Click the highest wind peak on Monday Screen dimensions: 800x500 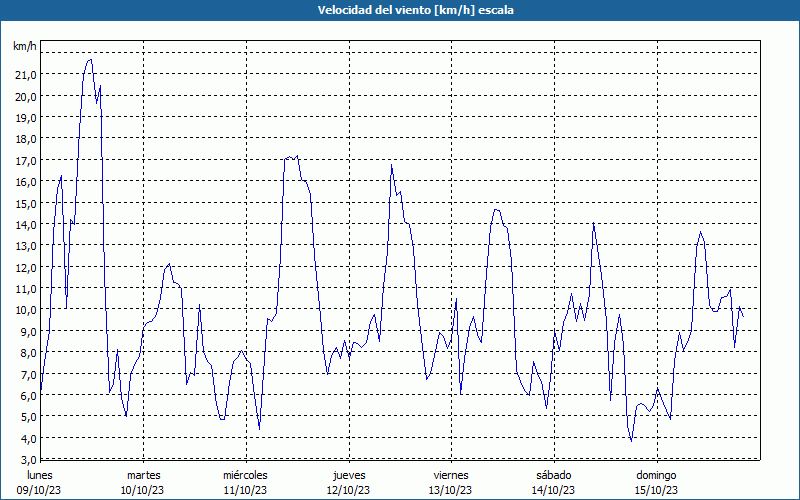90,60
